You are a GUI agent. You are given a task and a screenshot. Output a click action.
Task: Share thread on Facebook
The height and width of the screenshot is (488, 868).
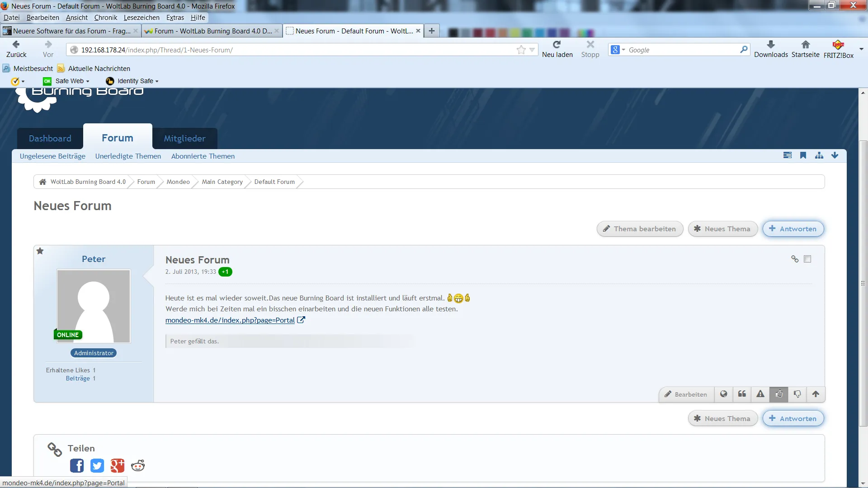coord(77,465)
